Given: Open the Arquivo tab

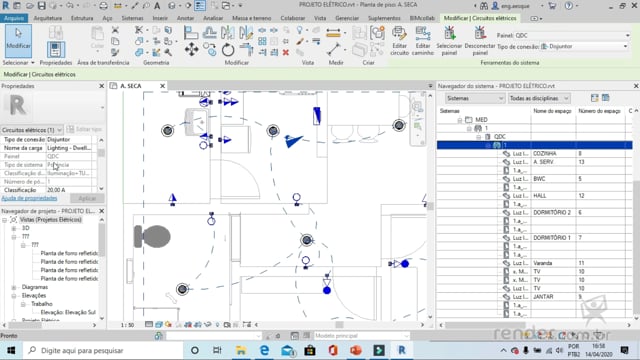Looking at the screenshot, I should [x=14, y=18].
